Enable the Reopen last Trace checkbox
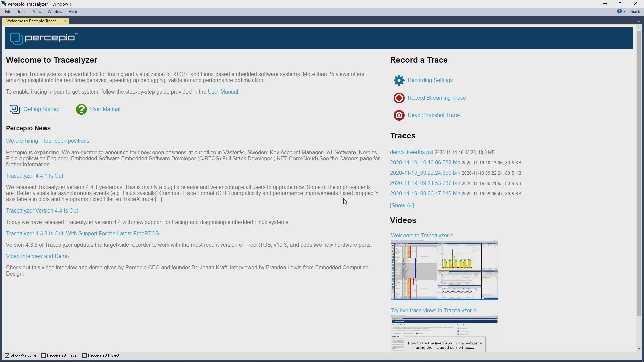The image size is (644, 362). [x=44, y=356]
